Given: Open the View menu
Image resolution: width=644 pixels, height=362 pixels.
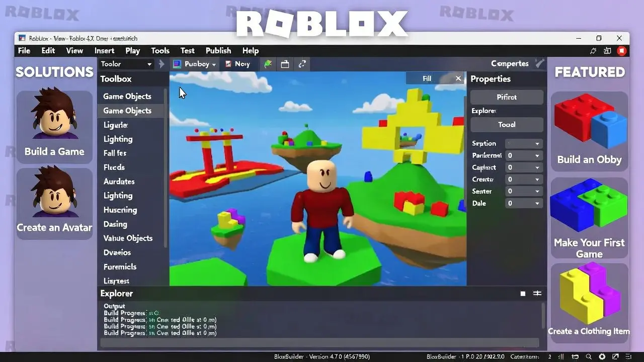Looking at the screenshot, I should [x=74, y=51].
